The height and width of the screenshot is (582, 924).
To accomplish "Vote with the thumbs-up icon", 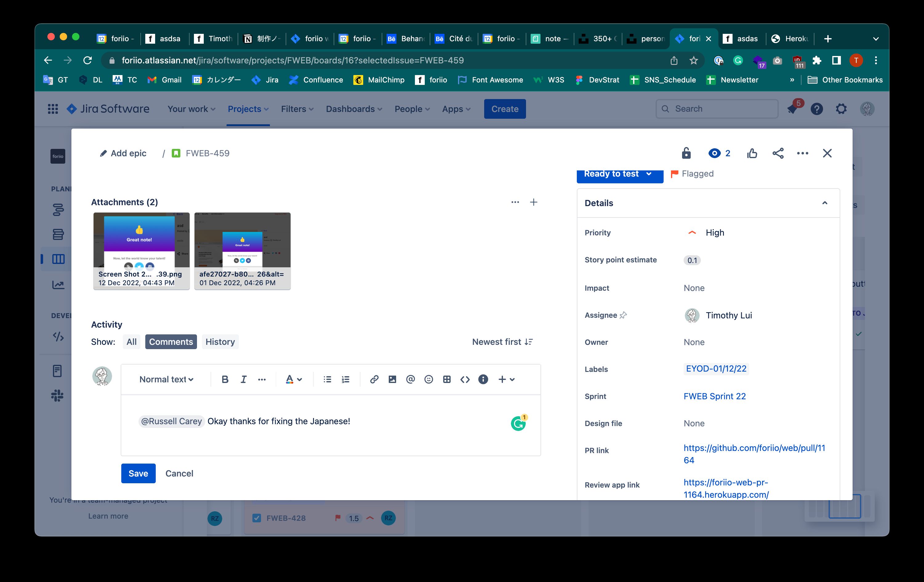I will click(x=751, y=153).
